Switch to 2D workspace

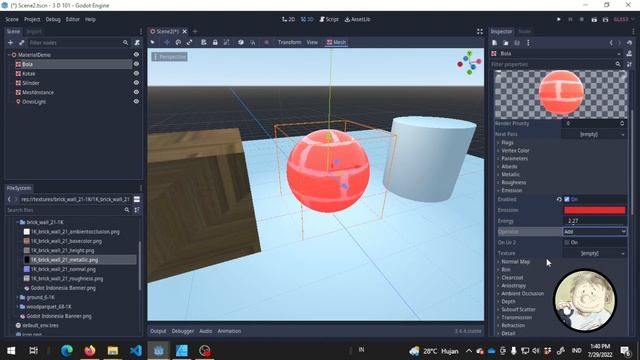pyautogui.click(x=289, y=19)
